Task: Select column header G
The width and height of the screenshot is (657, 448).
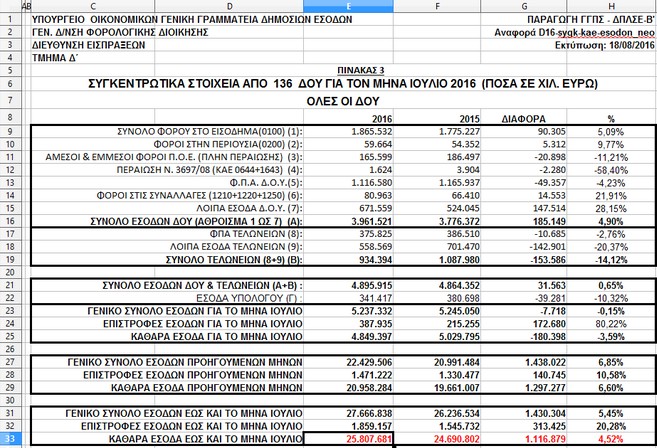Action: point(524,6)
